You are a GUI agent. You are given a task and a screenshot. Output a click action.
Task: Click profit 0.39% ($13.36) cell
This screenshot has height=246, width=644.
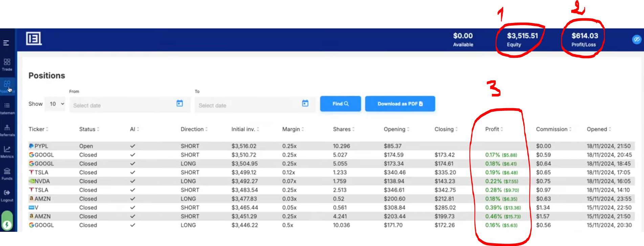click(503, 207)
